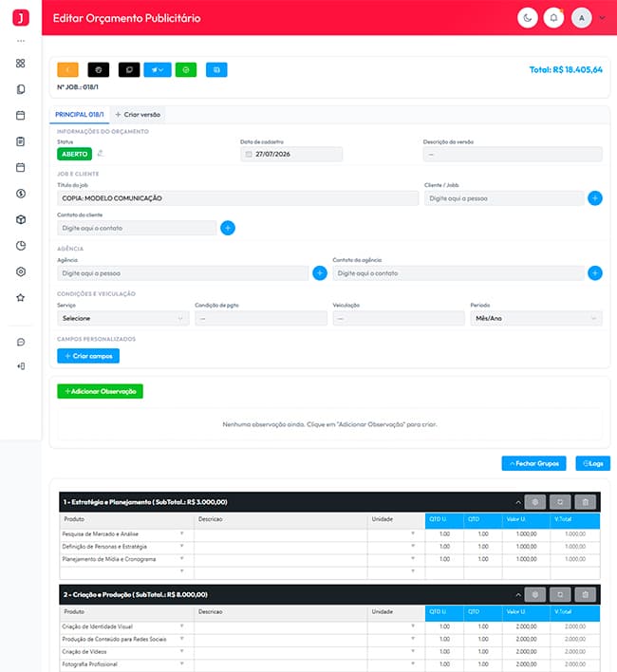The width and height of the screenshot is (617, 672).
Task: Delete the Estratégia e Planejamento group
Action: point(586,502)
